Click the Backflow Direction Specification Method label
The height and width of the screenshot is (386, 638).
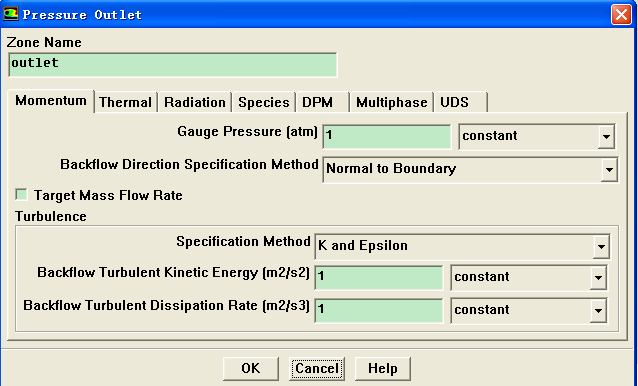coord(189,165)
